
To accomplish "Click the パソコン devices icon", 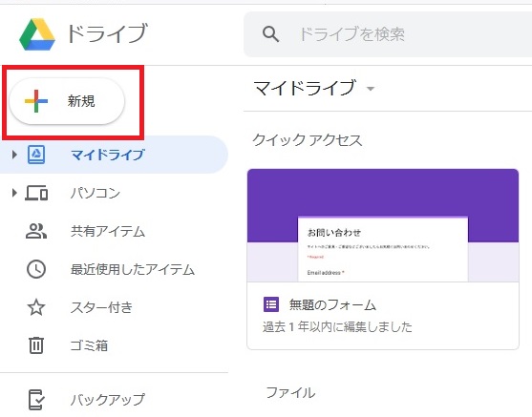I will click(x=36, y=193).
